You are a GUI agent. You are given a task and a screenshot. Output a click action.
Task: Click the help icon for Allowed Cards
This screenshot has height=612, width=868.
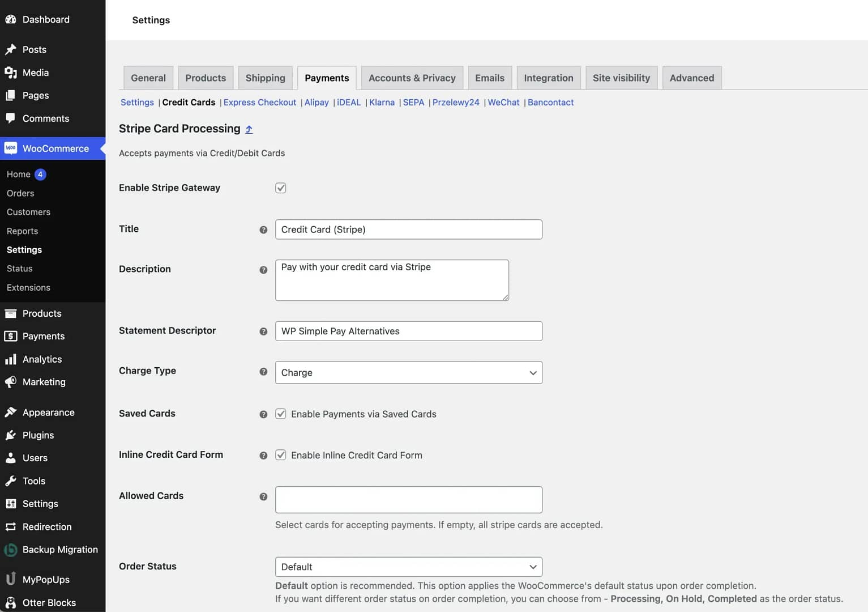click(263, 496)
